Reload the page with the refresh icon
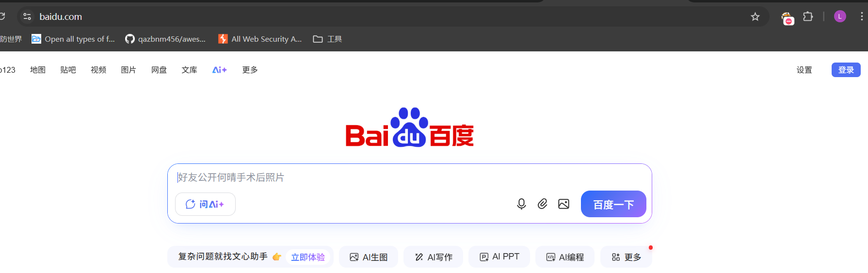The image size is (868, 273). click(x=2, y=16)
